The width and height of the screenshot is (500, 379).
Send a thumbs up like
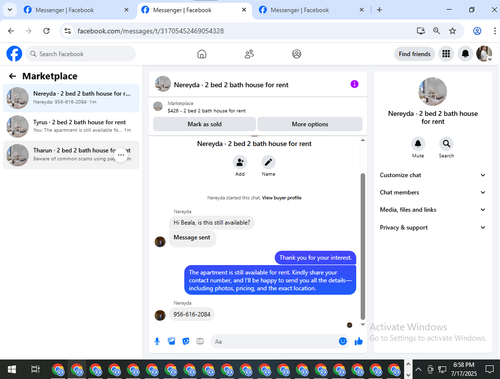[359, 341]
